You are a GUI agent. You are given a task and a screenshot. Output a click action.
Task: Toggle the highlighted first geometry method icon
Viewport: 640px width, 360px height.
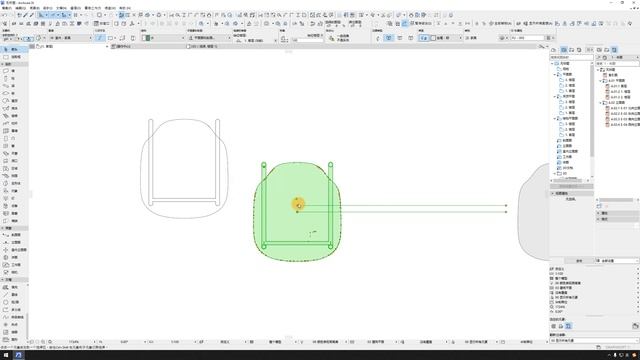click(x=100, y=38)
